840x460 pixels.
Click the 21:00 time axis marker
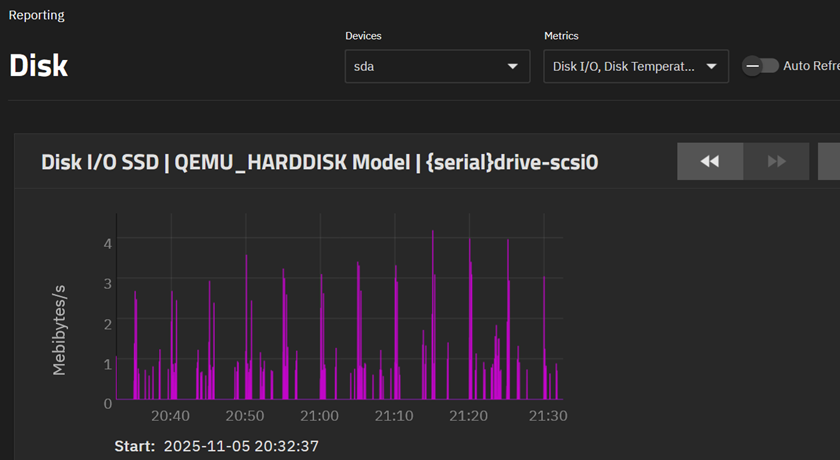click(319, 415)
